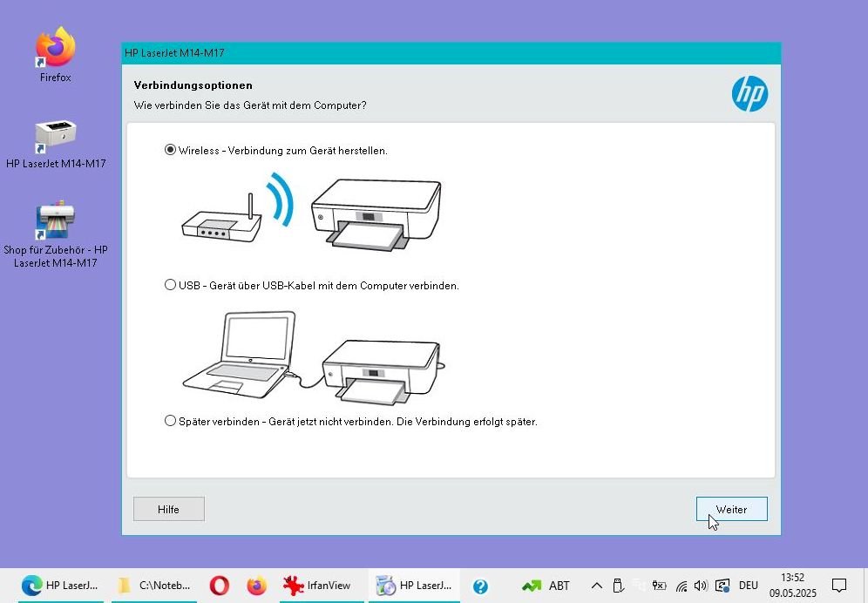
Task: Select the Wireless connection radio button
Action: (x=171, y=150)
